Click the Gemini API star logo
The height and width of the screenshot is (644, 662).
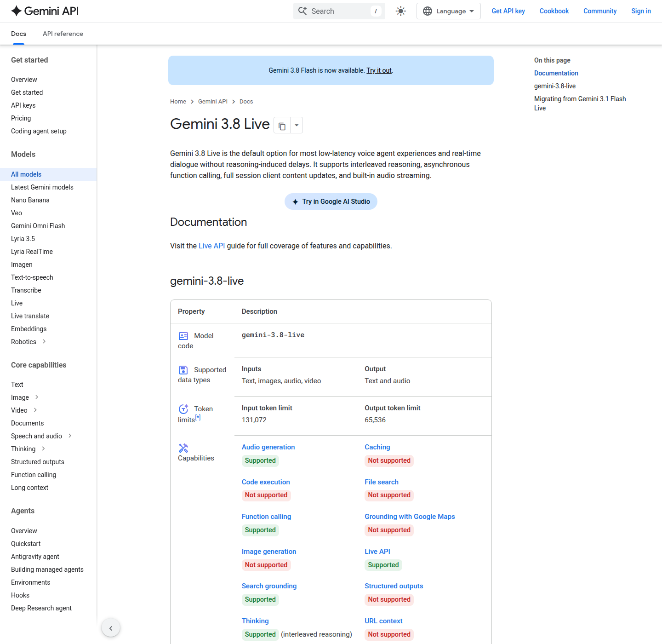click(x=17, y=11)
